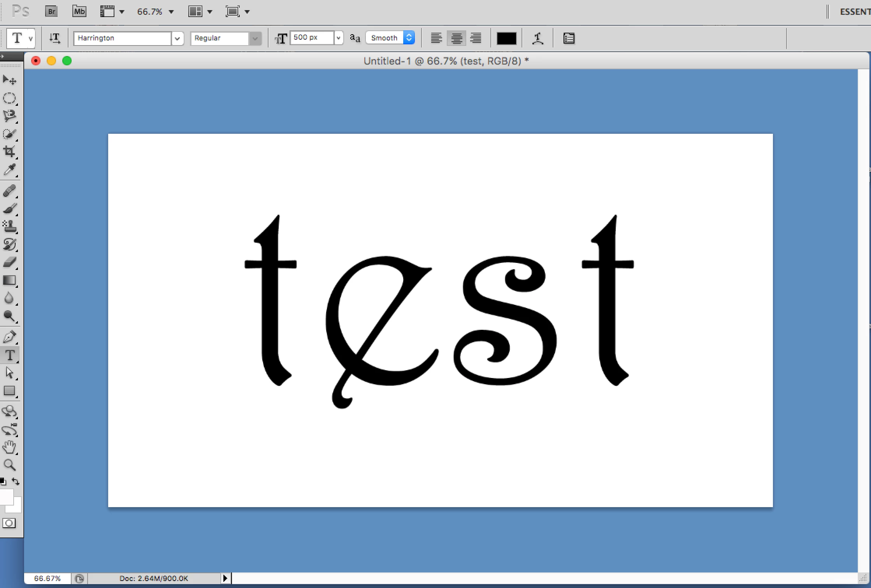Screen dimensions: 871x588
Task: Toggle the text orientation button
Action: pos(55,38)
